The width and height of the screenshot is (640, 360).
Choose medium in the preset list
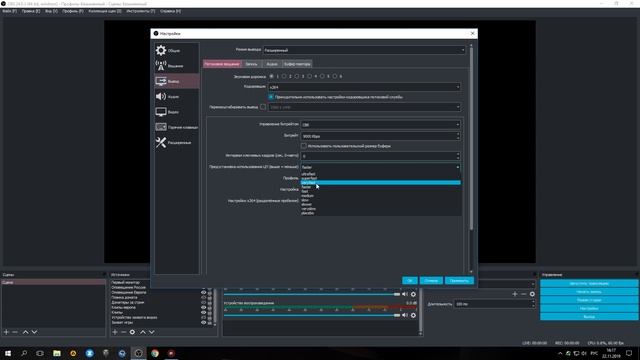(x=380, y=196)
